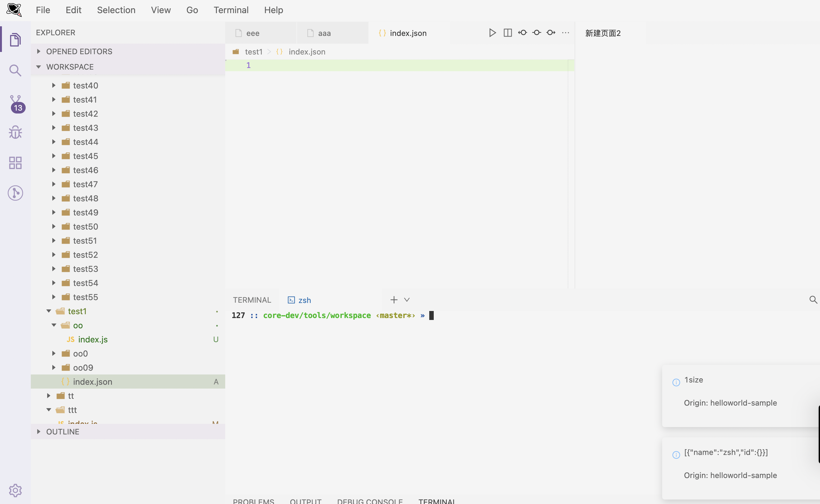Open more editor actions via ellipsis button
820x504 pixels.
click(566, 33)
